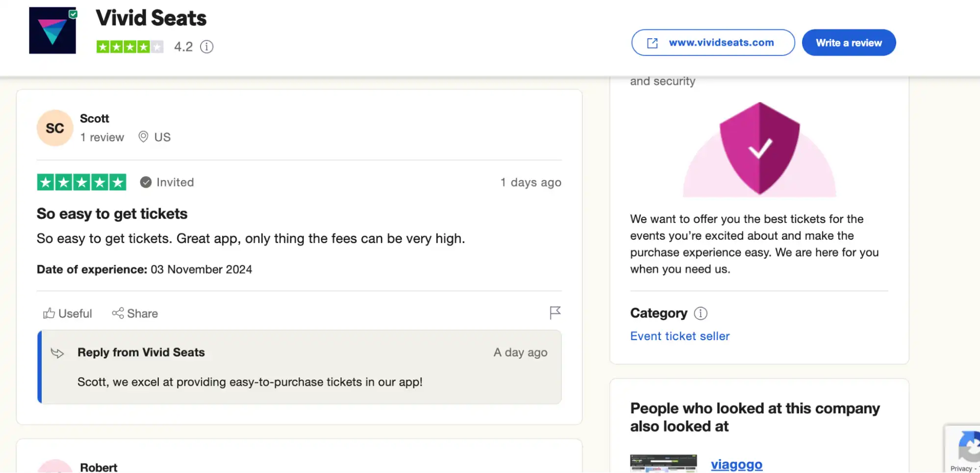Click the viagogo website thumbnail preview
The width and height of the screenshot is (980, 473).
663,464
